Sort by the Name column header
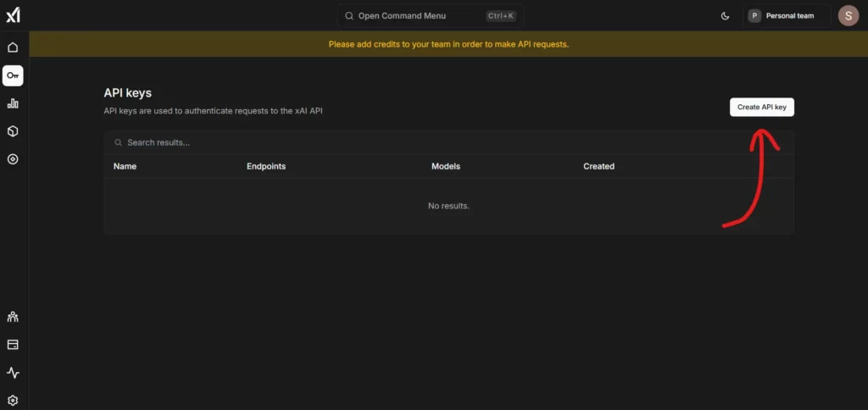 pyautogui.click(x=125, y=166)
